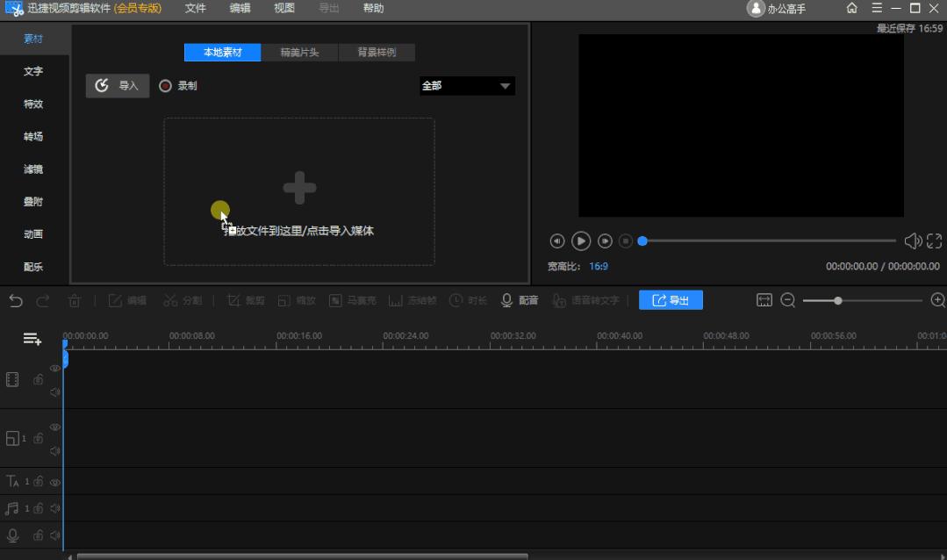Click the add track icon above track list

[32, 339]
